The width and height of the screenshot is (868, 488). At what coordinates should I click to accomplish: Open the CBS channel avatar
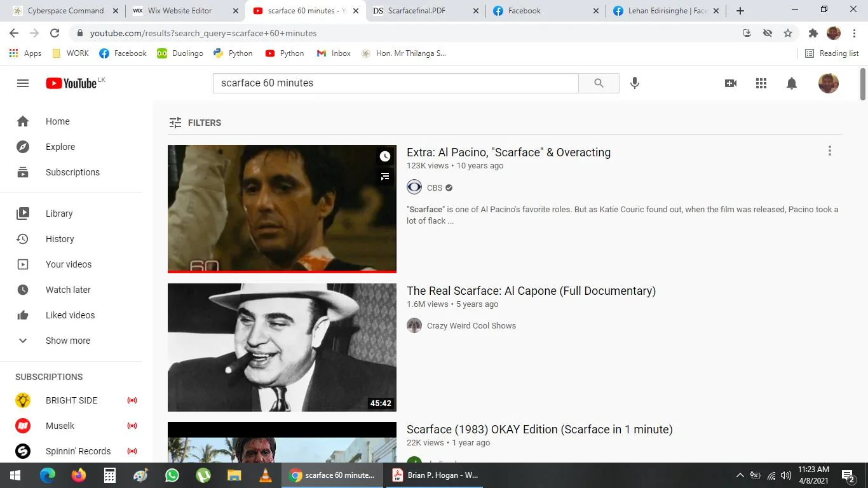[x=414, y=187]
